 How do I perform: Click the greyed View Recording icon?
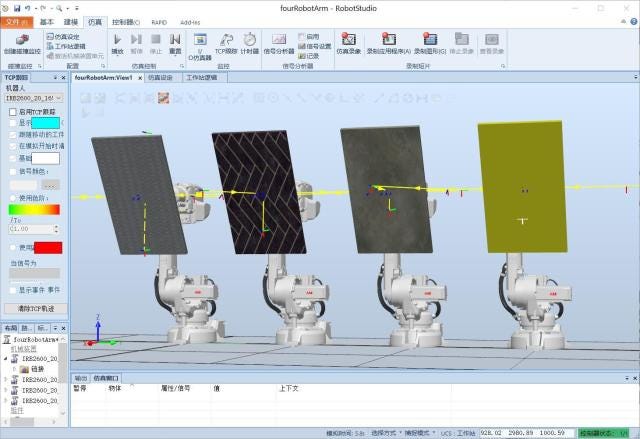click(x=492, y=40)
